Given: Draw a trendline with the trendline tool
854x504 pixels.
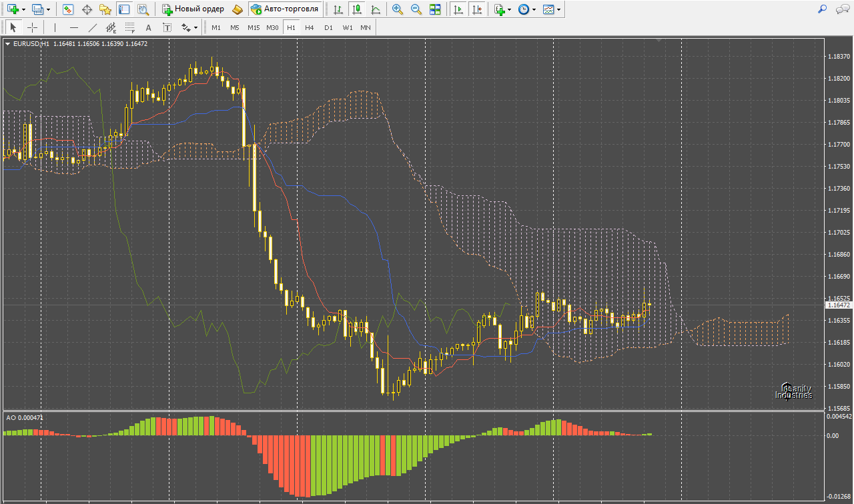Looking at the screenshot, I should point(93,27).
